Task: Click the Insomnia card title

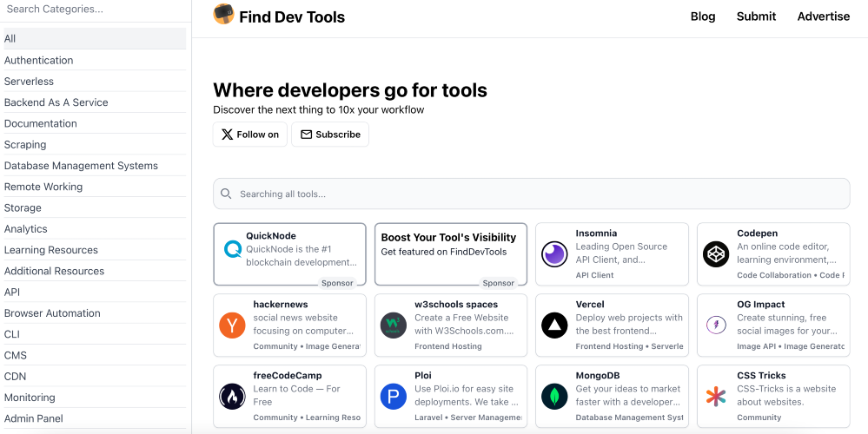Action: click(x=596, y=233)
